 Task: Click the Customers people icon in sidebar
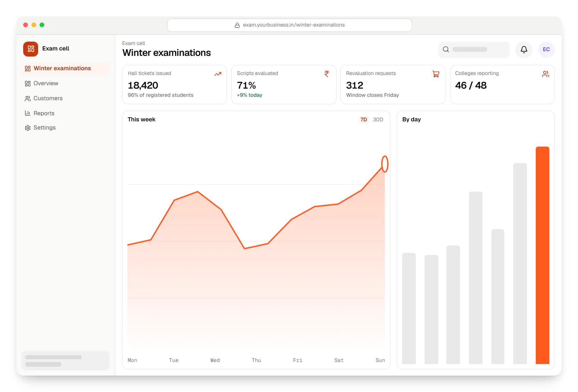coord(28,99)
